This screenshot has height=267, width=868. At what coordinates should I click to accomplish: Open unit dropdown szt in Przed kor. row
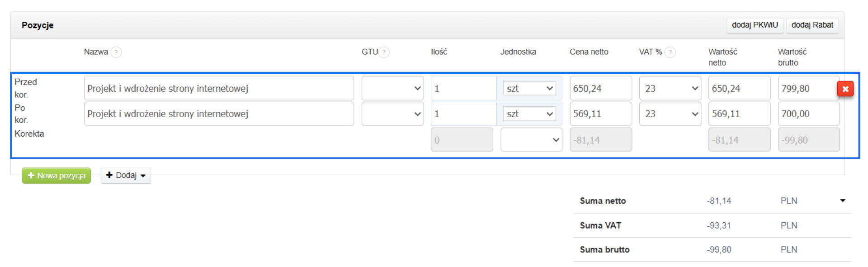tap(529, 88)
